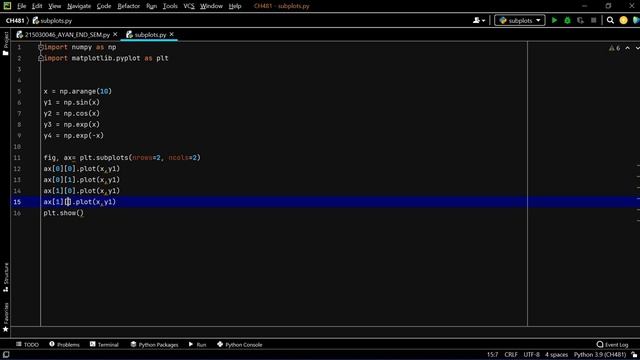
Task: Click on x = np.arange(10) line
Action: point(78,91)
